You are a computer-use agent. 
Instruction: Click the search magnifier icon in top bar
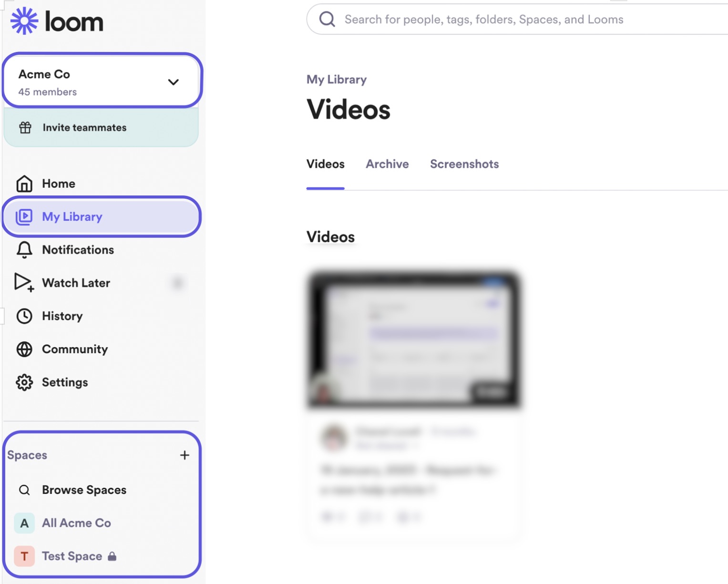pyautogui.click(x=327, y=20)
